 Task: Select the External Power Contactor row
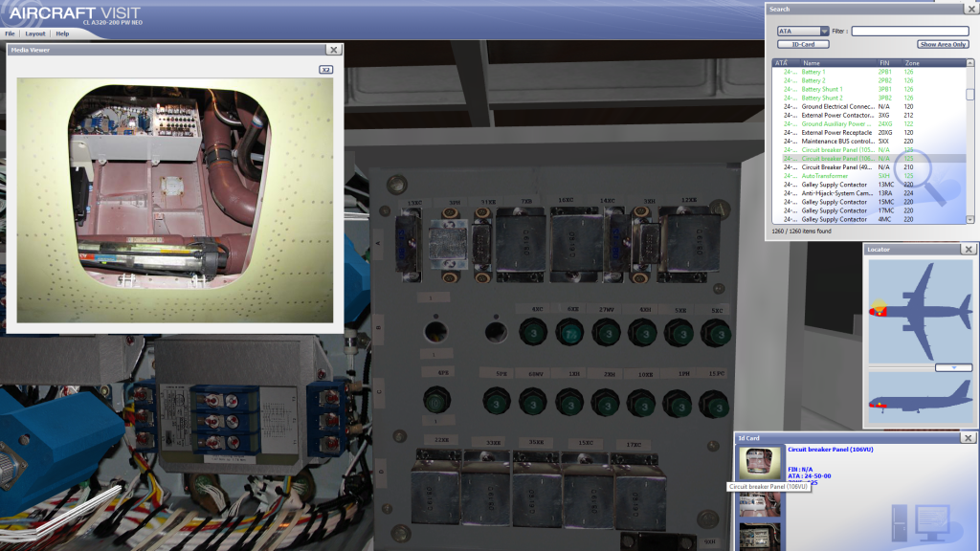pos(869,116)
